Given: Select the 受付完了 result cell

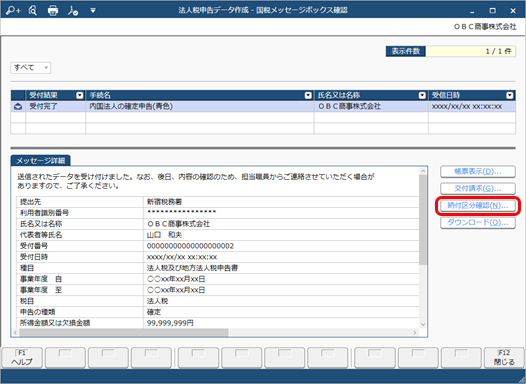Looking at the screenshot, I should (56, 106).
